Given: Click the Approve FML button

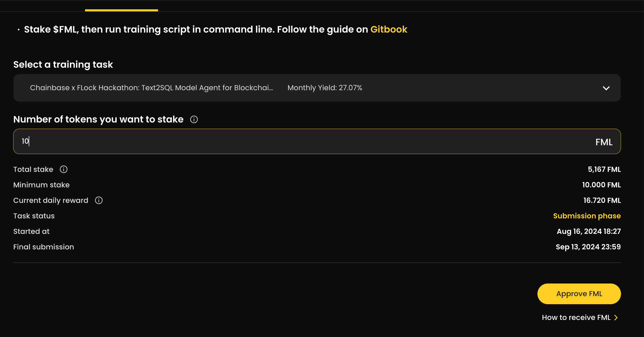Looking at the screenshot, I should (x=579, y=294).
